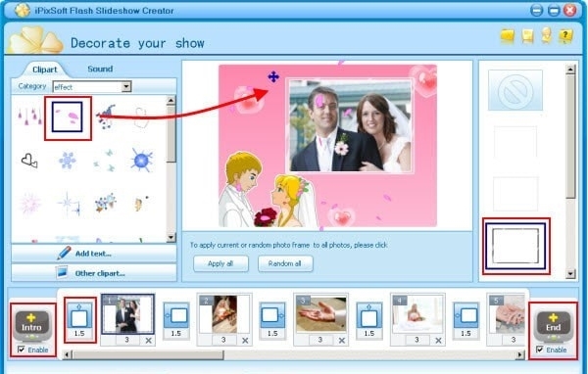The image size is (588, 374).
Task: Open the yellow folder toolbar icon
Action: pos(508,36)
